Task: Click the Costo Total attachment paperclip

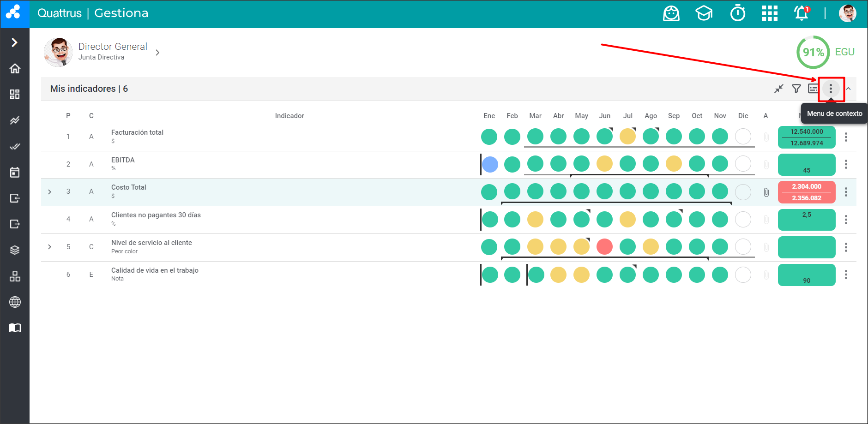Action: [x=766, y=192]
